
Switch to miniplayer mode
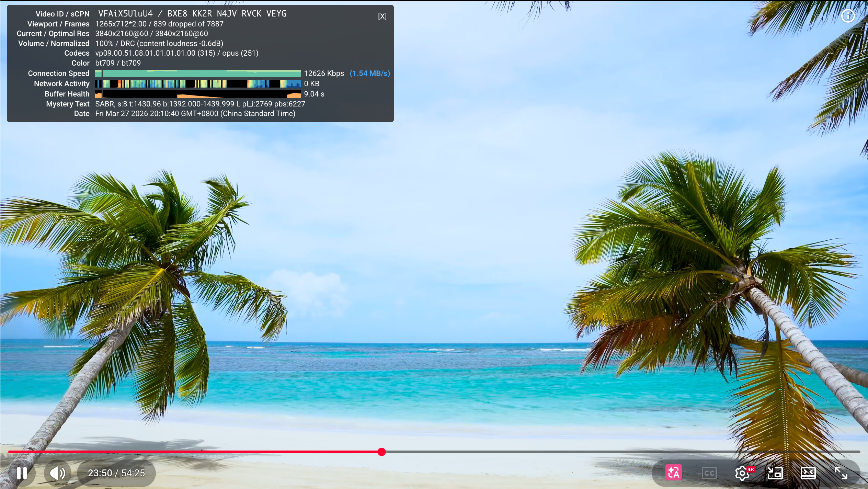click(x=775, y=473)
